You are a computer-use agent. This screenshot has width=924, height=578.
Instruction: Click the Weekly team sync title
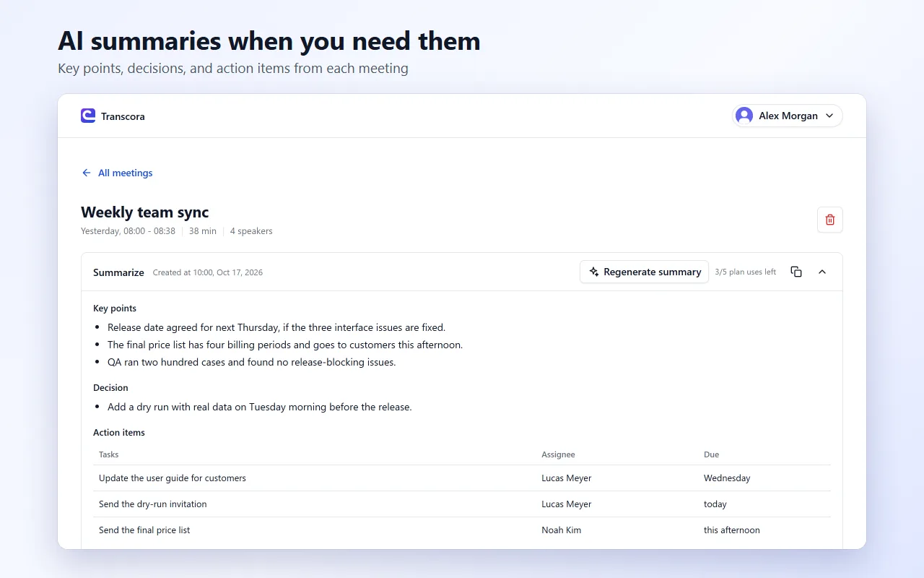[144, 212]
